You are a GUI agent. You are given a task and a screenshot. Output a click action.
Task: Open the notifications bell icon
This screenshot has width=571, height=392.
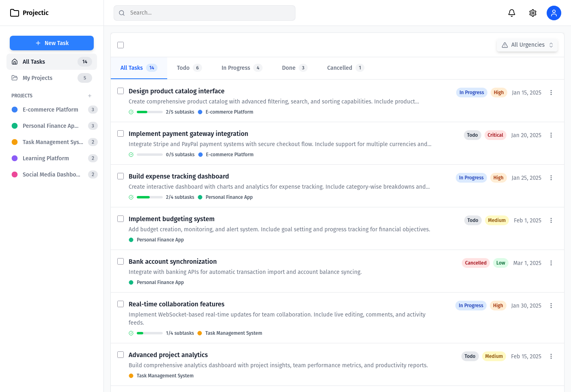point(512,13)
